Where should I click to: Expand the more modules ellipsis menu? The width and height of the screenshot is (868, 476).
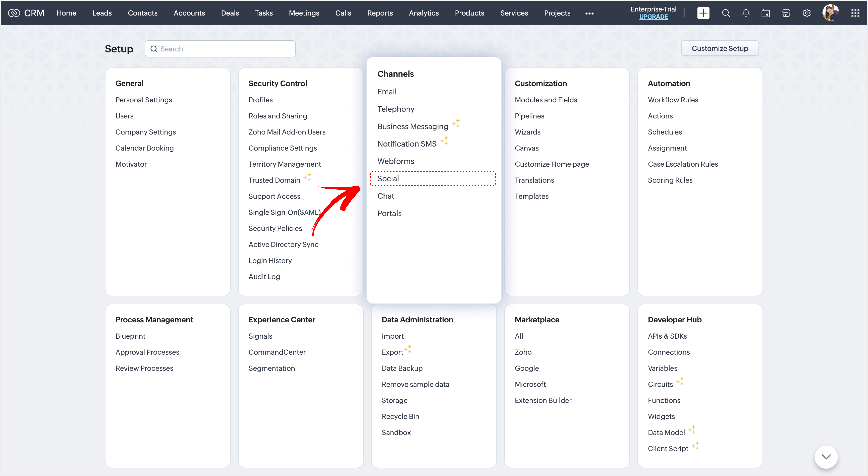(x=589, y=13)
